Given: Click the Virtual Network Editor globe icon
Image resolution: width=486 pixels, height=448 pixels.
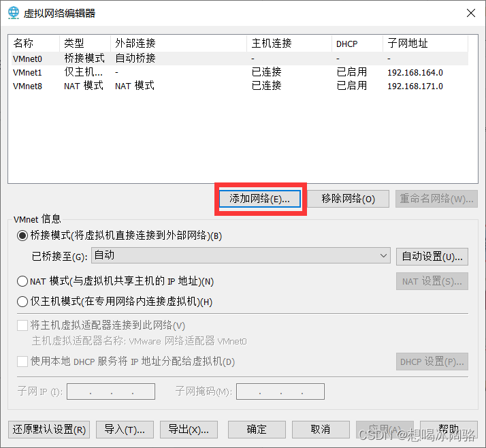Looking at the screenshot, I should click(14, 13).
